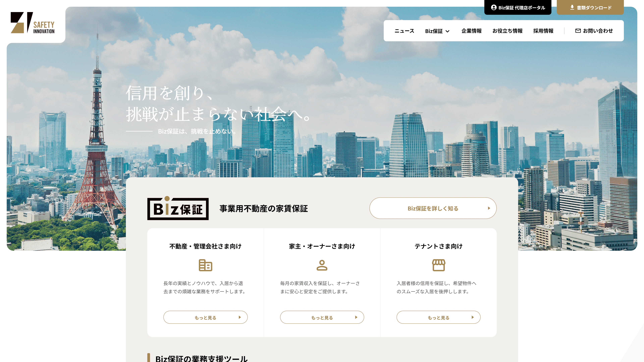Click the download arrow icon in 書類ダウンロード
Viewport: 644px width, 362px height.
(x=572, y=8)
